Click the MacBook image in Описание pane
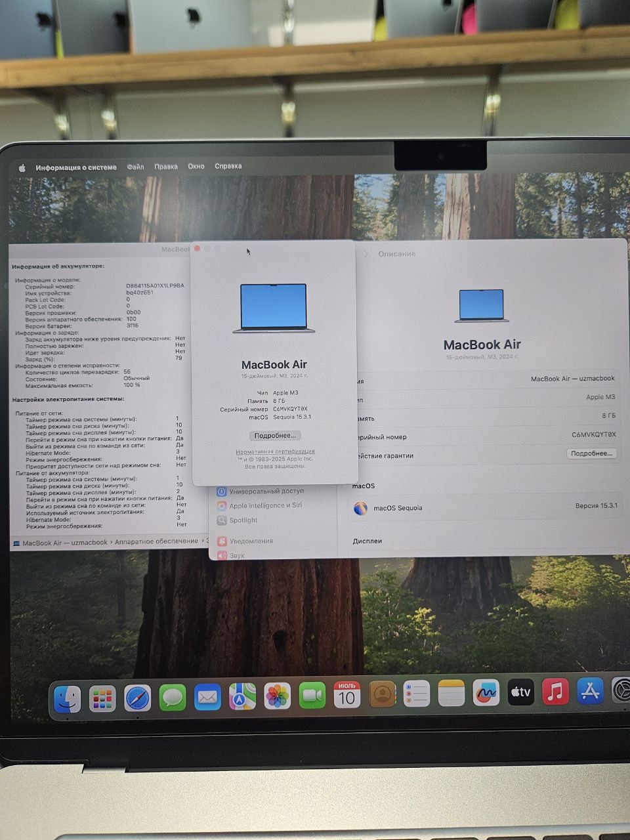The width and height of the screenshot is (630, 840). (482, 306)
